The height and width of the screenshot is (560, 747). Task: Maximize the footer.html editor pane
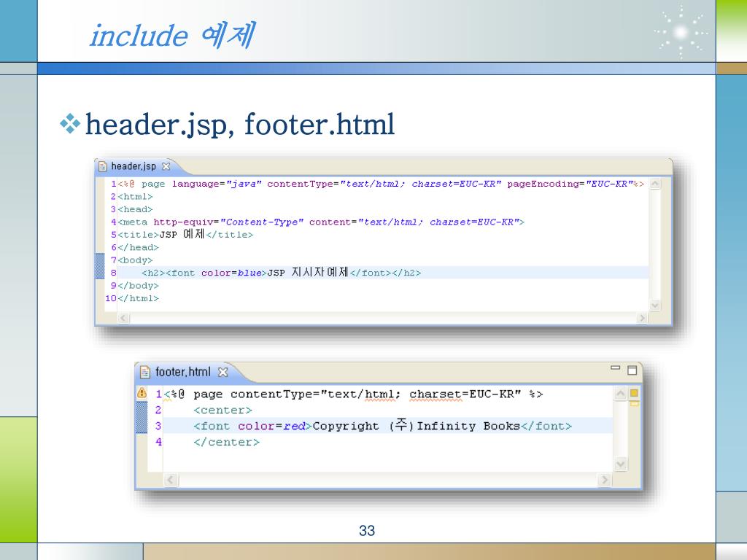(x=632, y=370)
